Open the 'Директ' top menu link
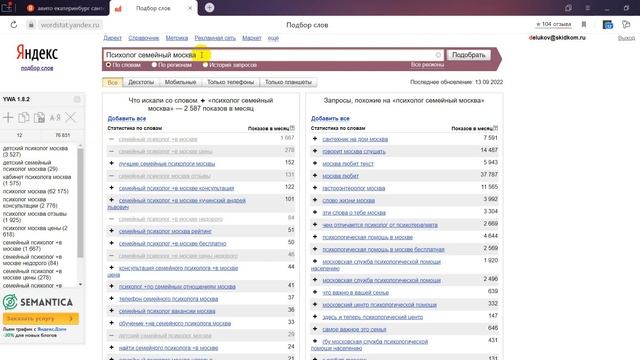This screenshot has width=640, height=360. [x=112, y=38]
